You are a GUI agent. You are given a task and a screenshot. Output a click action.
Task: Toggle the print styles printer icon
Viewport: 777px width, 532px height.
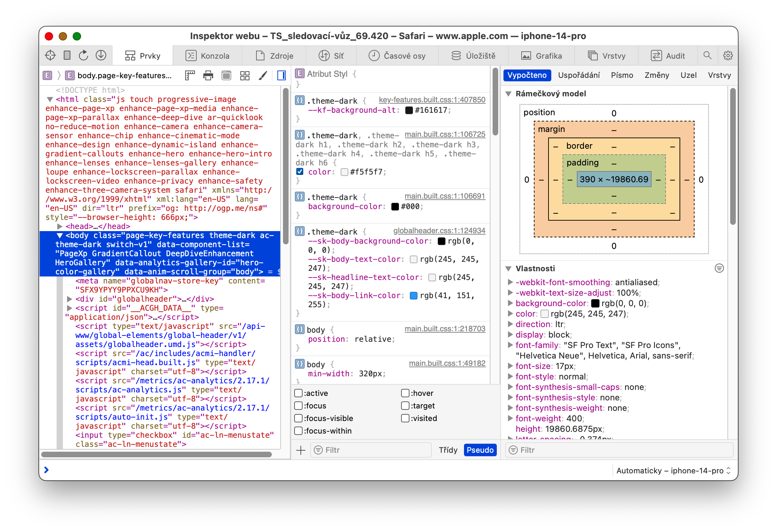click(x=208, y=75)
